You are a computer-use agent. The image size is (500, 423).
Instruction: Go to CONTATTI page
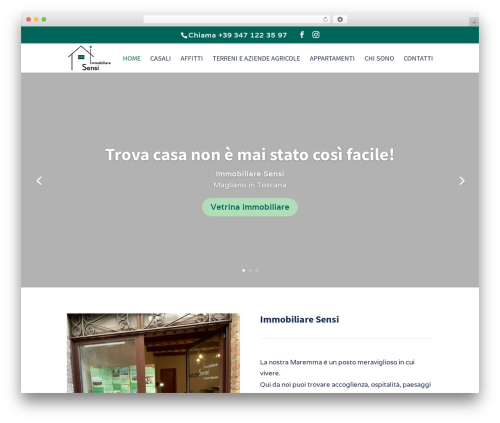(x=418, y=58)
